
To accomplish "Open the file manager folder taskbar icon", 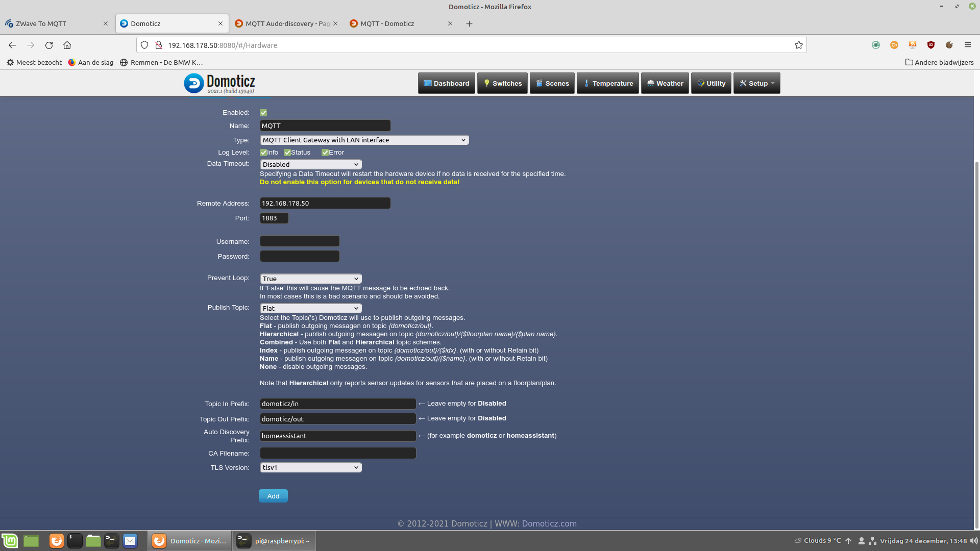I will pos(93,541).
